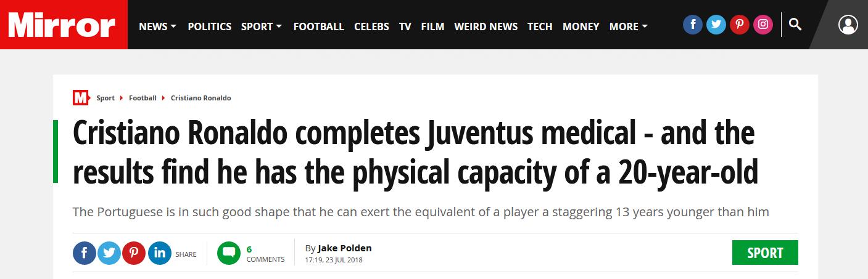
Task: Open Mirror's Facebook page from the header
Action: [x=693, y=25]
